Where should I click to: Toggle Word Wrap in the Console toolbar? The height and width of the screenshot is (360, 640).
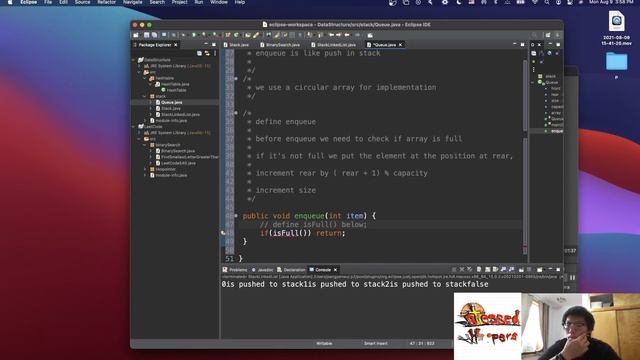coord(496,270)
